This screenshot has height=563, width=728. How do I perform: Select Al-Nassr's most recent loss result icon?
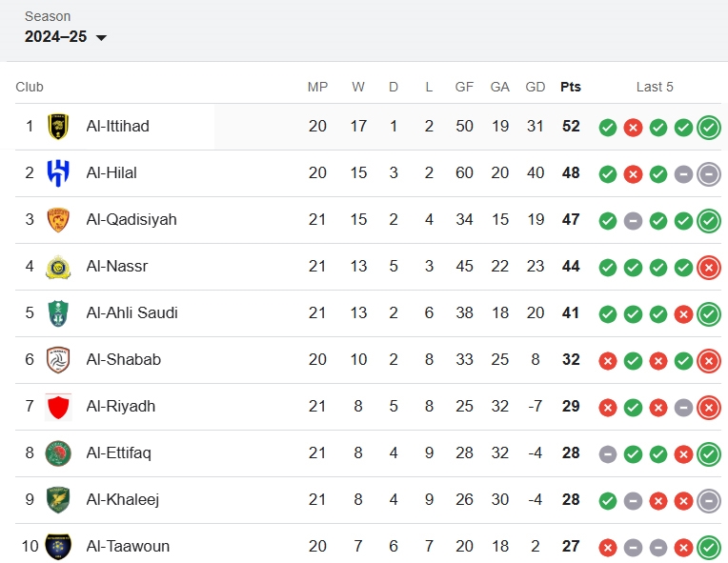click(x=709, y=268)
